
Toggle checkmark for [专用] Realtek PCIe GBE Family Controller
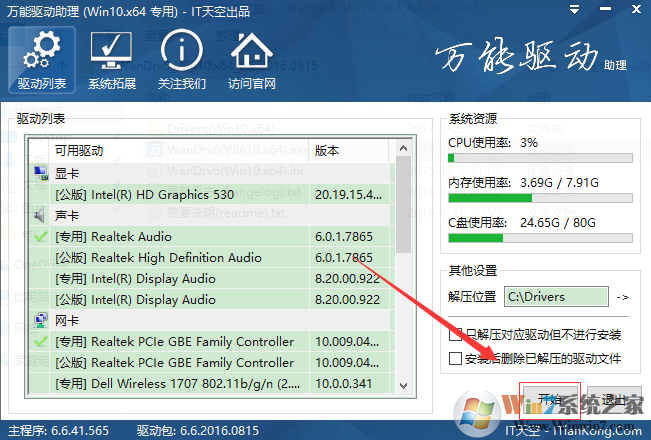41,341
